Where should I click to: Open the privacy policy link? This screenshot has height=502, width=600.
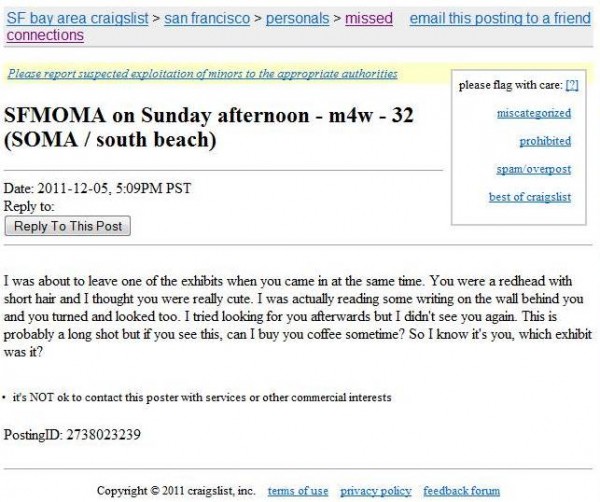(376, 491)
